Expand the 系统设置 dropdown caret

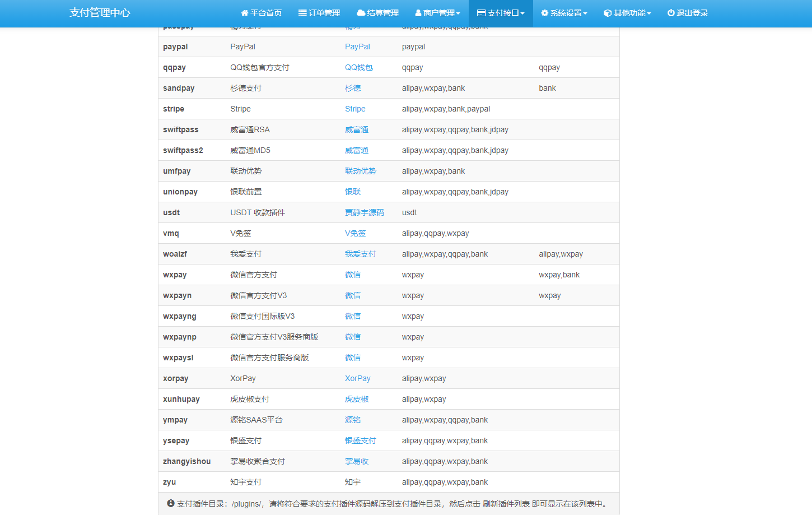(585, 13)
